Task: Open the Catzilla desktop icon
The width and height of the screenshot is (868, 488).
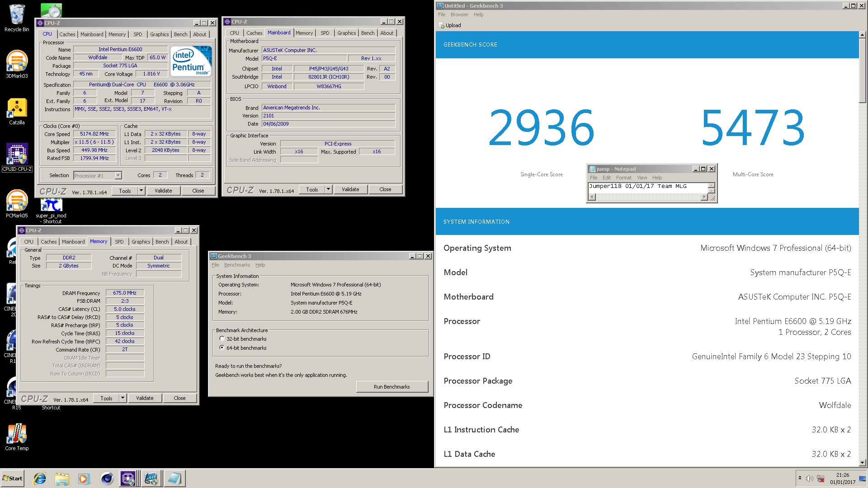Action: (17, 111)
